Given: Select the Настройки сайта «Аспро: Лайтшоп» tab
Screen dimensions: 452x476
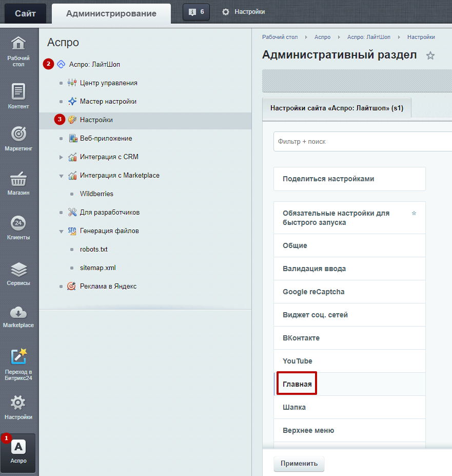Looking at the screenshot, I should [337, 108].
